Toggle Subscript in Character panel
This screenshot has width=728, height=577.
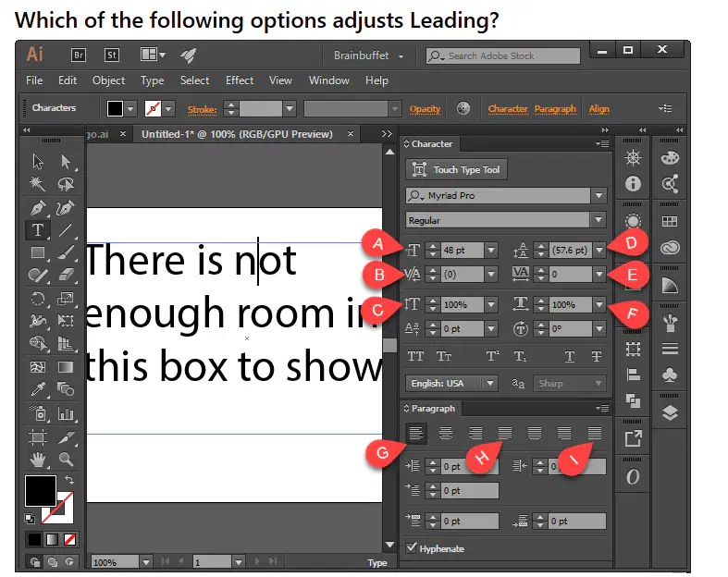pyautogui.click(x=520, y=357)
